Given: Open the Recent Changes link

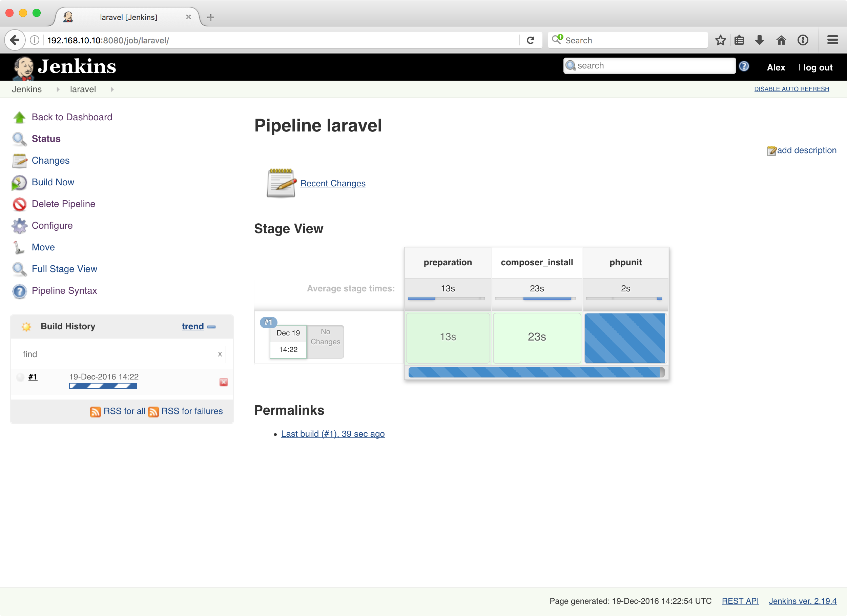Looking at the screenshot, I should (333, 183).
